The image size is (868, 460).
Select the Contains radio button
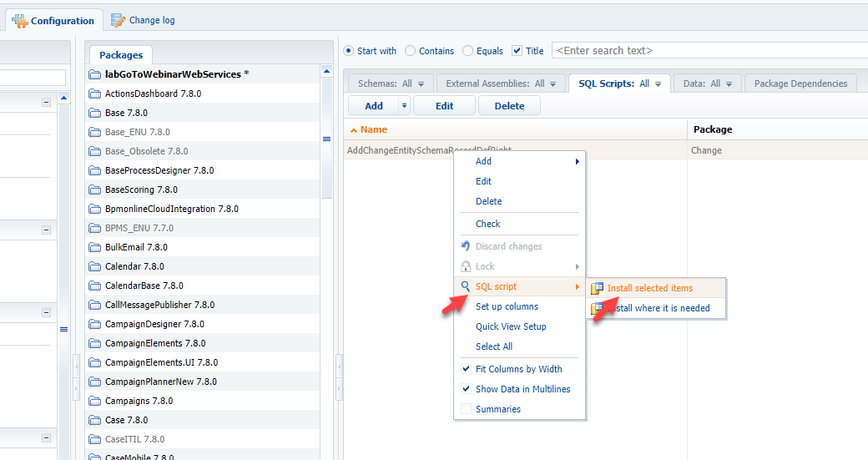point(410,50)
